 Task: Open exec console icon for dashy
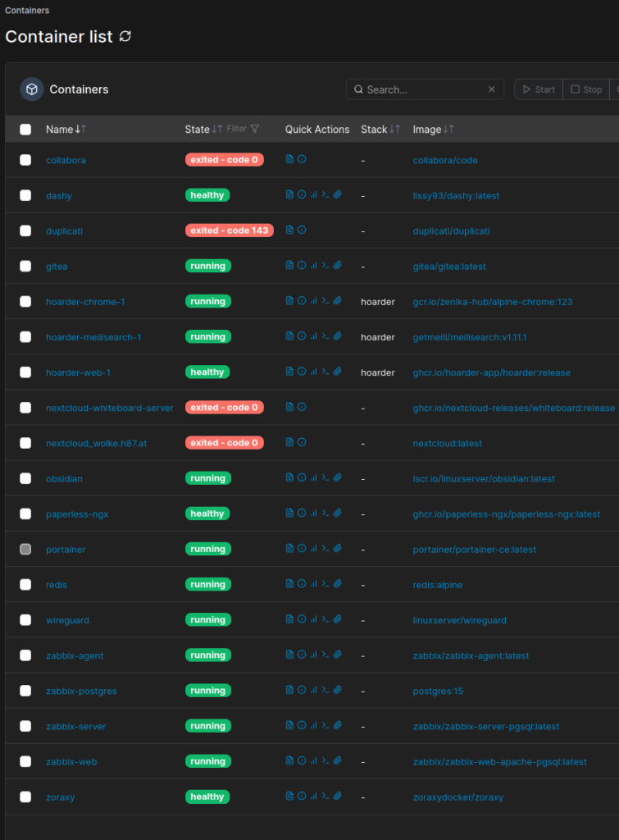tap(325, 194)
